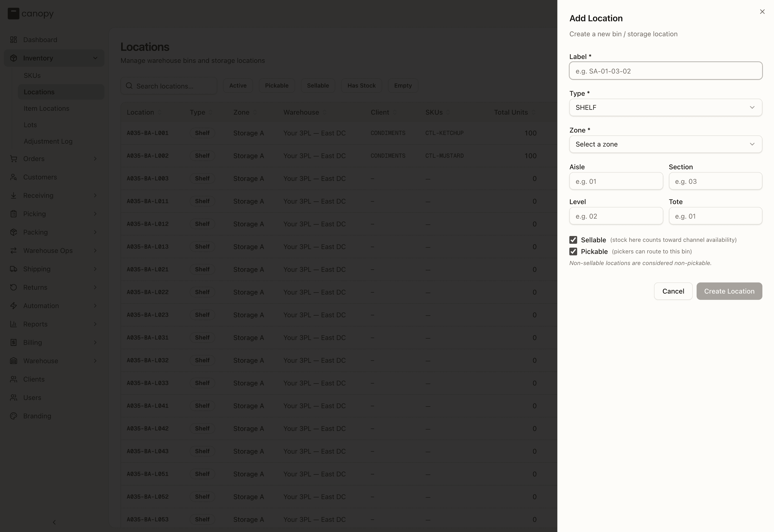
Task: Open the Lots submenu item
Action: coord(61,125)
